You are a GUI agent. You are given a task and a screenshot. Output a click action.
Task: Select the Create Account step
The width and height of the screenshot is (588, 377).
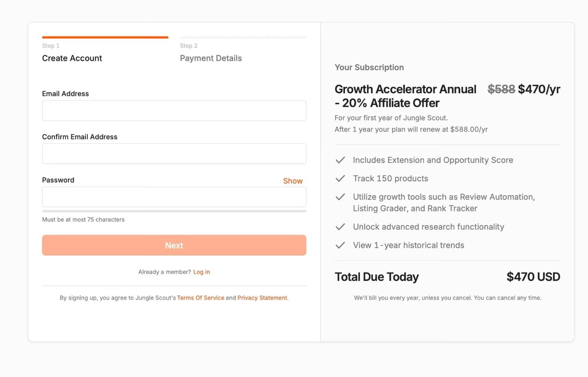72,58
